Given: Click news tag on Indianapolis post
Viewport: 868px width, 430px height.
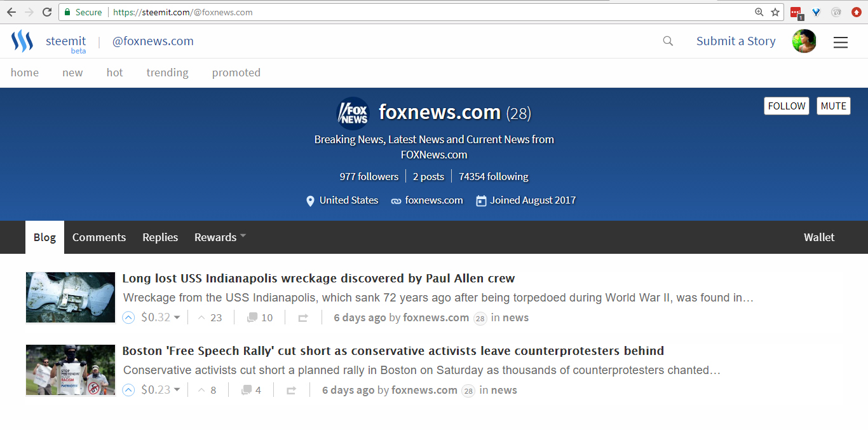Looking at the screenshot, I should coord(515,317).
